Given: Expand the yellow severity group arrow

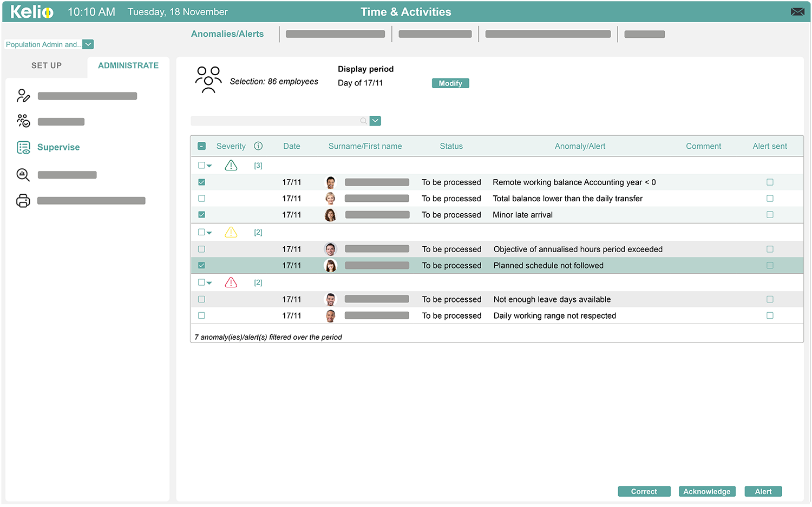Looking at the screenshot, I should click(x=209, y=232).
